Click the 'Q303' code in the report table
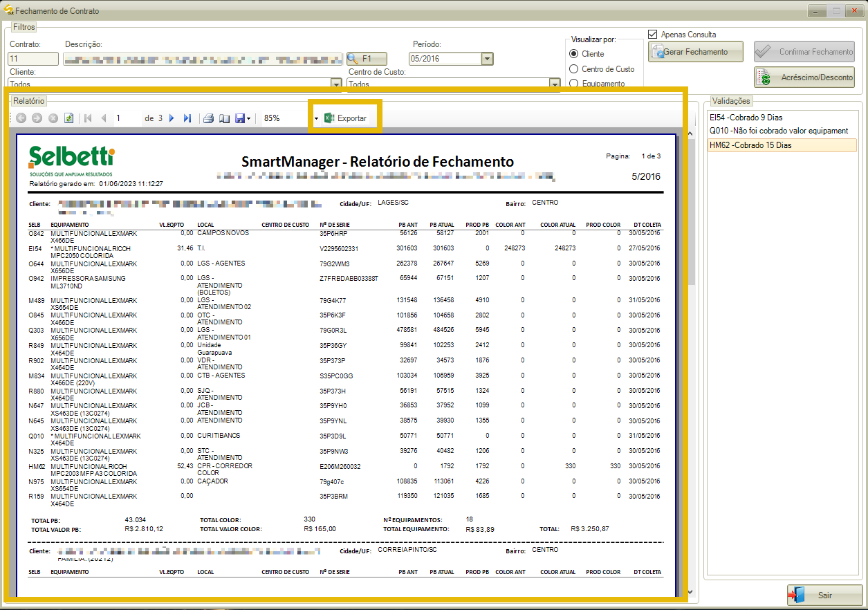Image resolution: width=868 pixels, height=610 pixels. tap(36, 330)
